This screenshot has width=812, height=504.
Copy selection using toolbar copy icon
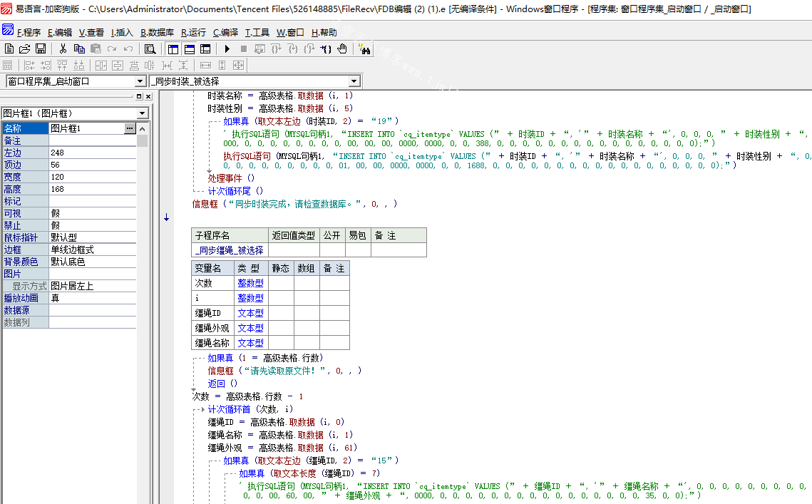pyautogui.click(x=79, y=48)
